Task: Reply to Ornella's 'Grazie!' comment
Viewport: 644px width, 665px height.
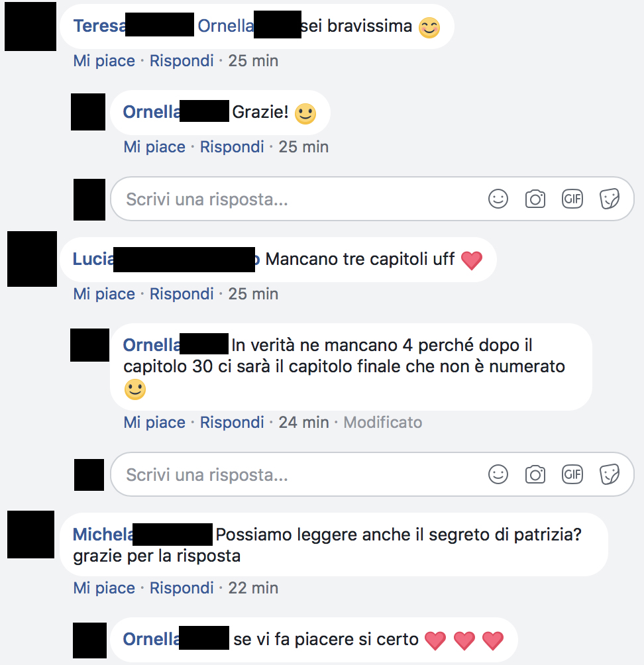Action: 232,147
